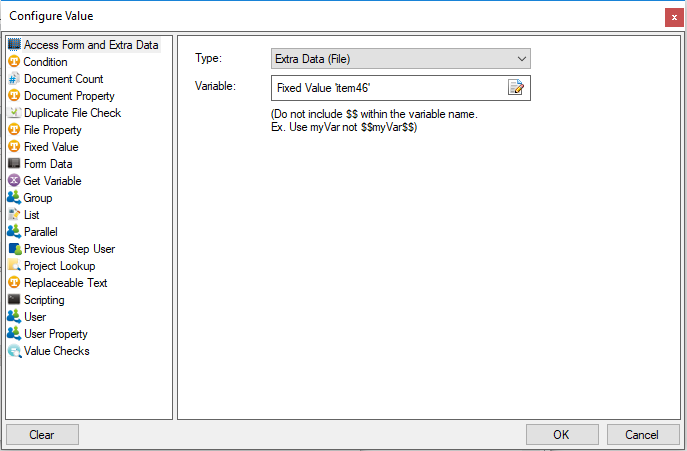Click the Project Lookup icon
687x451 pixels.
pos(14,266)
